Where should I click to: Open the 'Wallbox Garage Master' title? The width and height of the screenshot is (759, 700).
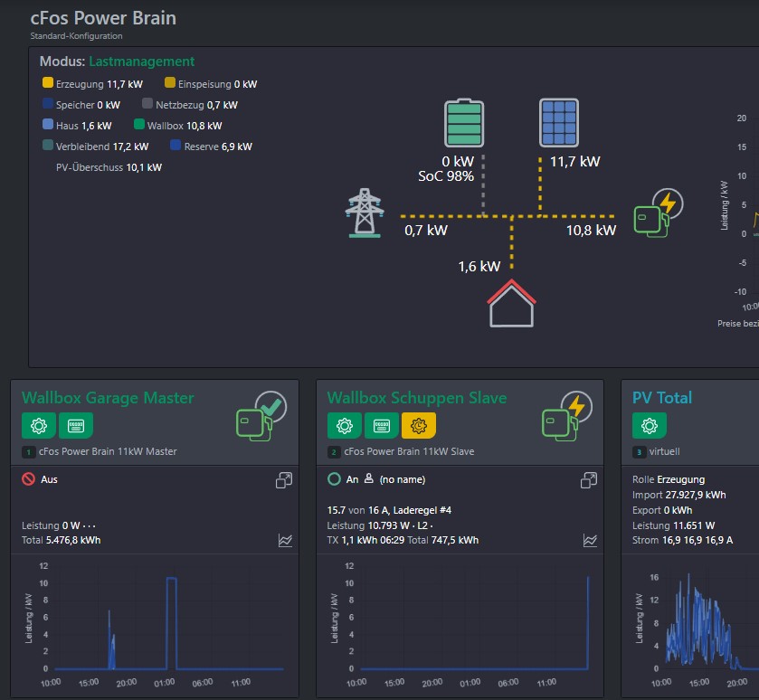click(x=108, y=397)
